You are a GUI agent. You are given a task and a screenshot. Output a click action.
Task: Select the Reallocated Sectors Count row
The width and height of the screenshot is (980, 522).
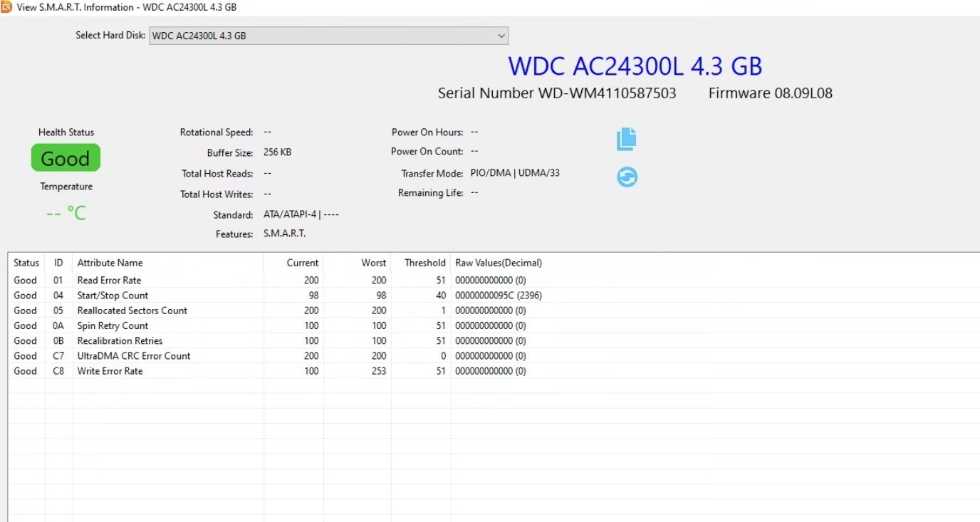[x=494, y=310]
